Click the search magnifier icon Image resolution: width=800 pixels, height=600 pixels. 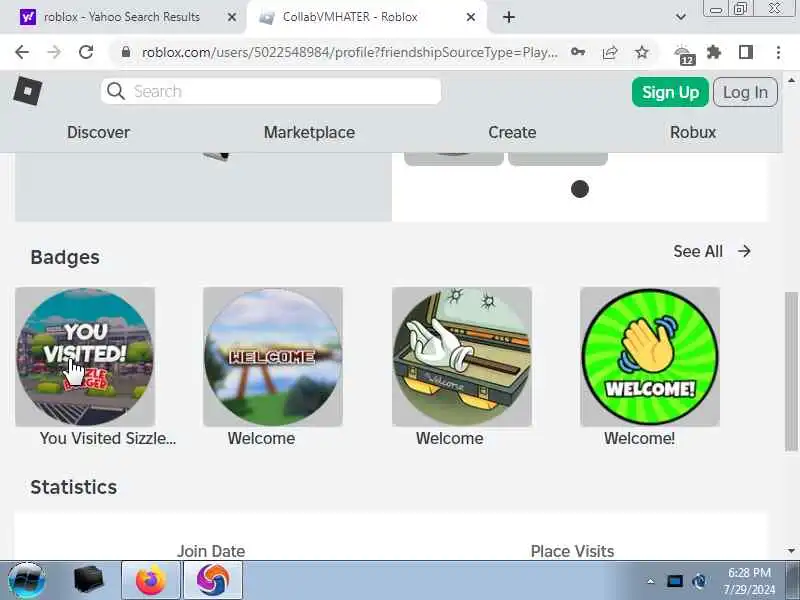click(x=116, y=91)
